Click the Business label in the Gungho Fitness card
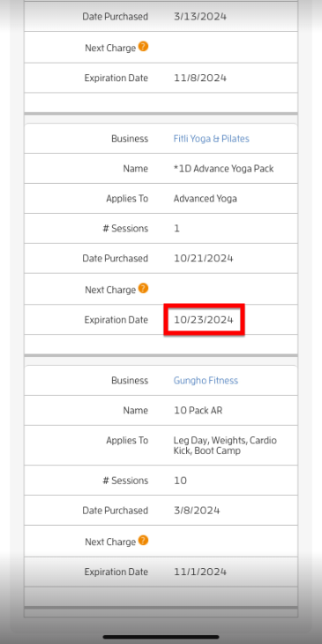This screenshot has width=322, height=644. click(x=130, y=381)
